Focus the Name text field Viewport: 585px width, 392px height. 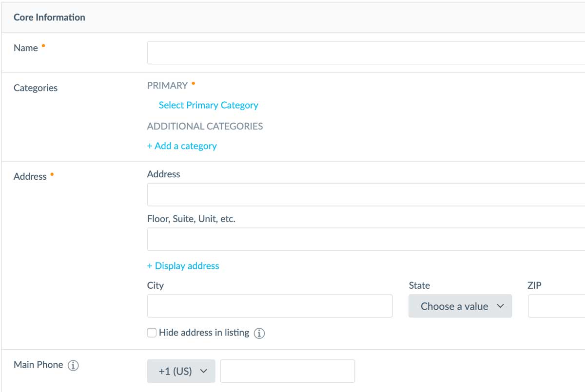point(366,53)
